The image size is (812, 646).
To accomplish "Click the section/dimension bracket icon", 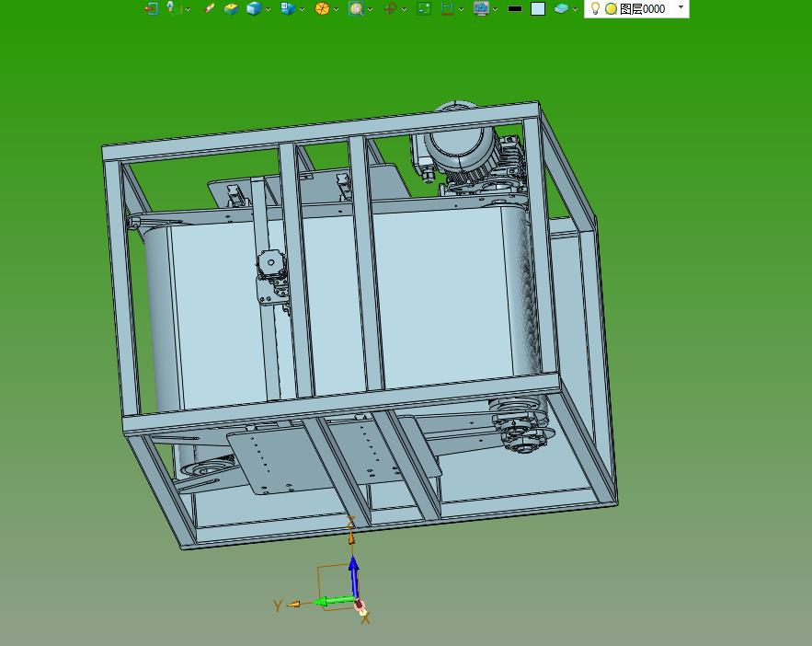I will (447, 9).
